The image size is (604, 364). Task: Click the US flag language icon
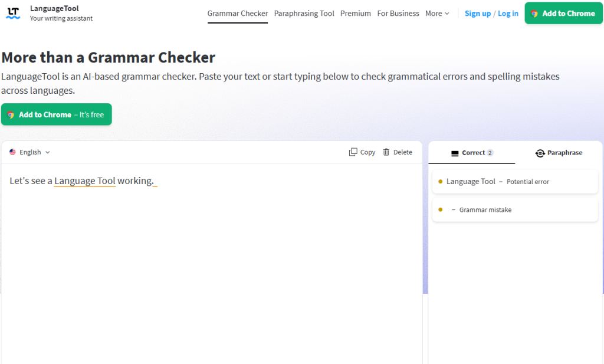pyautogui.click(x=13, y=152)
